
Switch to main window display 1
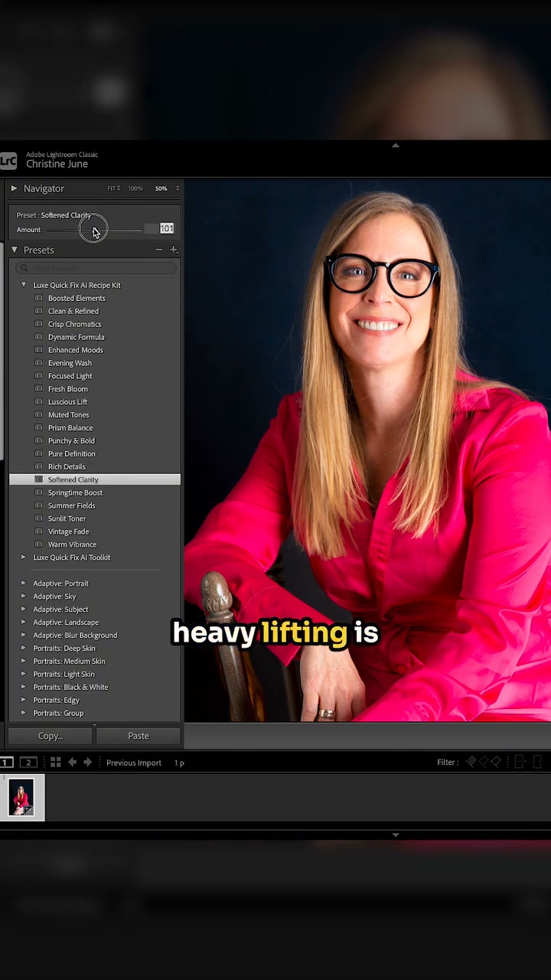click(6, 763)
